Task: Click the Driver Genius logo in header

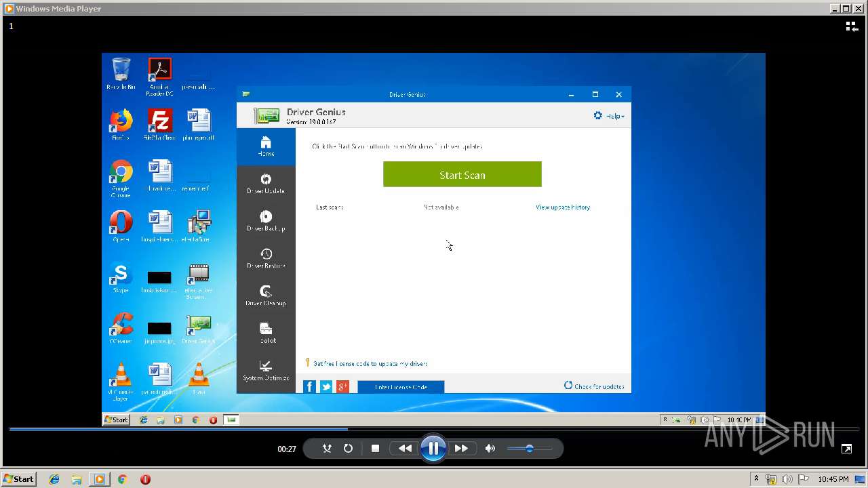Action: (x=267, y=116)
